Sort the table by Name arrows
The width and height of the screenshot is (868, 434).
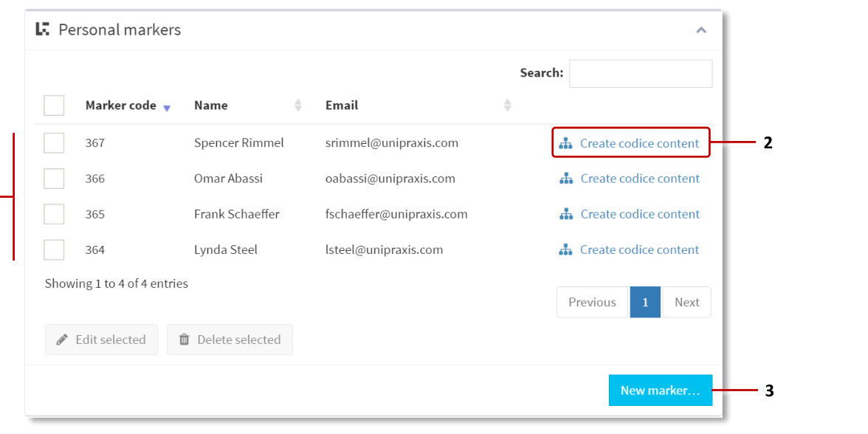point(298,106)
